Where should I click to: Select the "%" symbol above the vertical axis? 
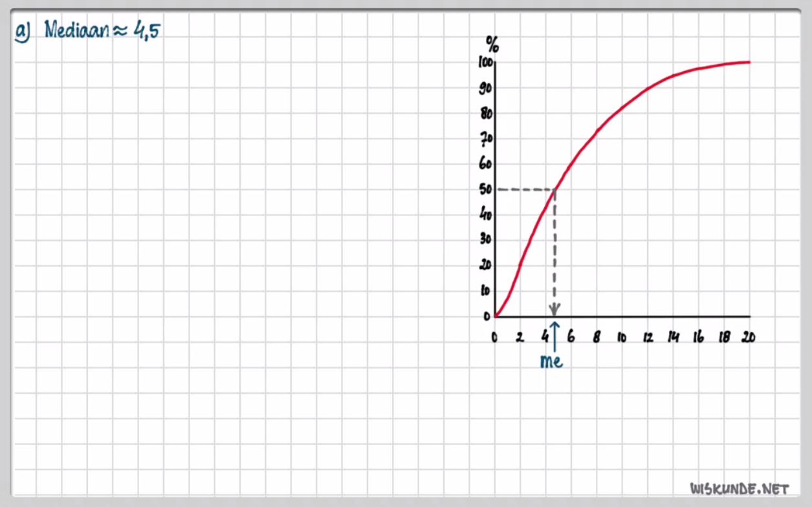[493, 45]
